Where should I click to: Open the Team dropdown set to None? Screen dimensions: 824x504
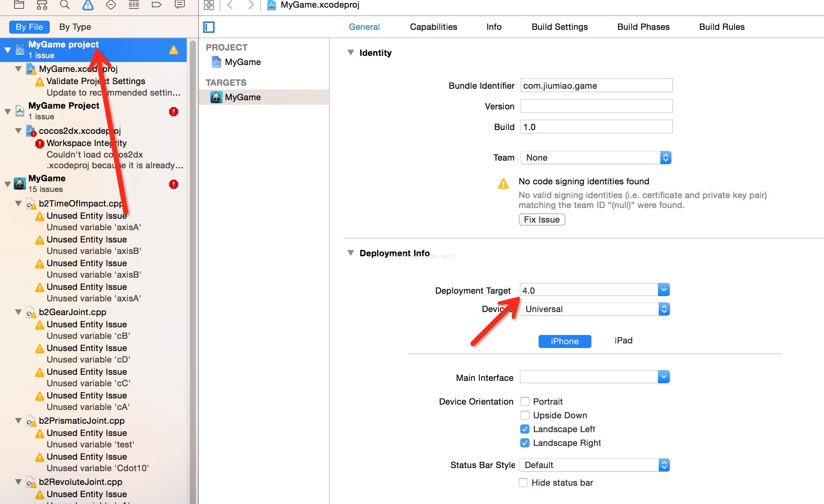[596, 158]
